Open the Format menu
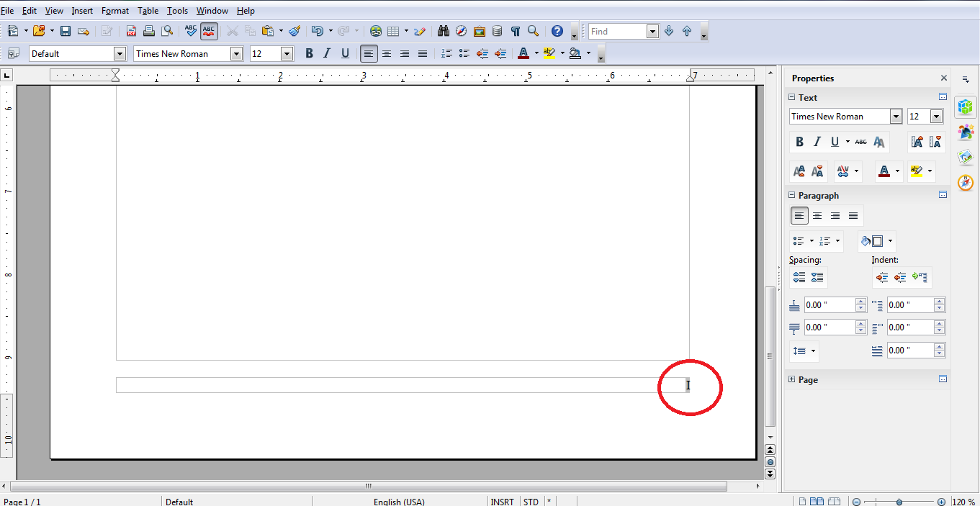The height and width of the screenshot is (506, 980). click(114, 11)
